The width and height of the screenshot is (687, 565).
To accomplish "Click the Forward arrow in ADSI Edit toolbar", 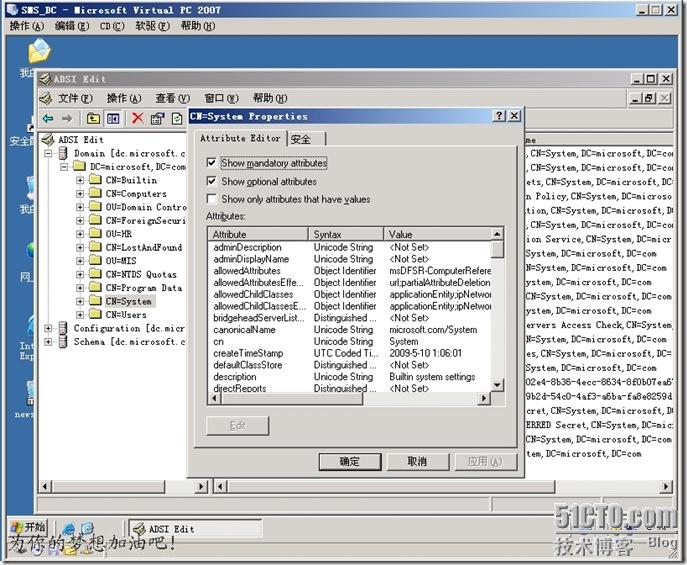I will pos(67,118).
